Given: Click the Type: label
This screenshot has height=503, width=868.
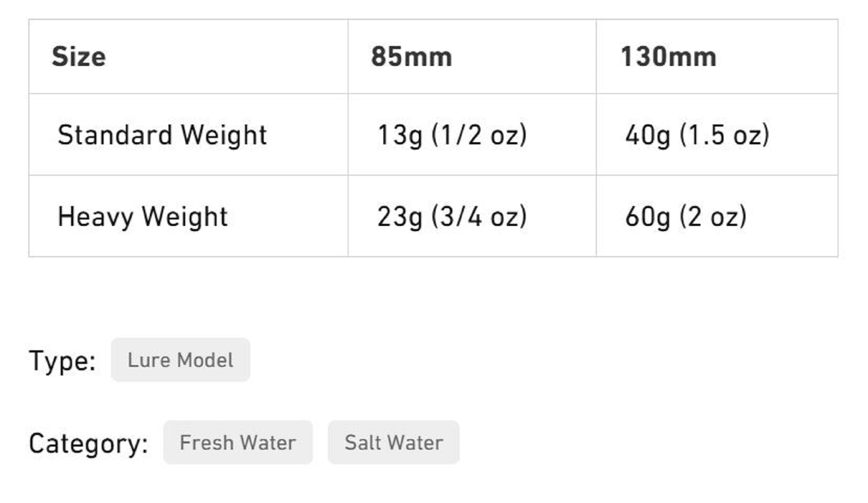Looking at the screenshot, I should (62, 361).
